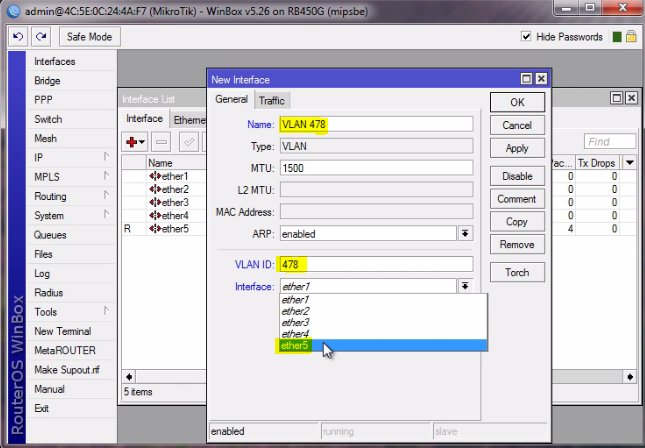This screenshot has width=645, height=448.
Task: Click Make Supout.rif in the sidebar
Action: [x=72, y=370]
